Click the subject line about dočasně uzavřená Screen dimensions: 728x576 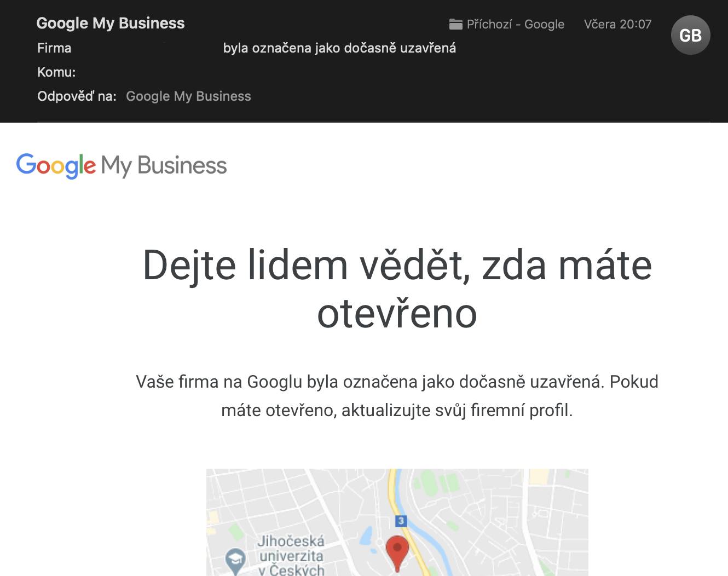point(339,48)
